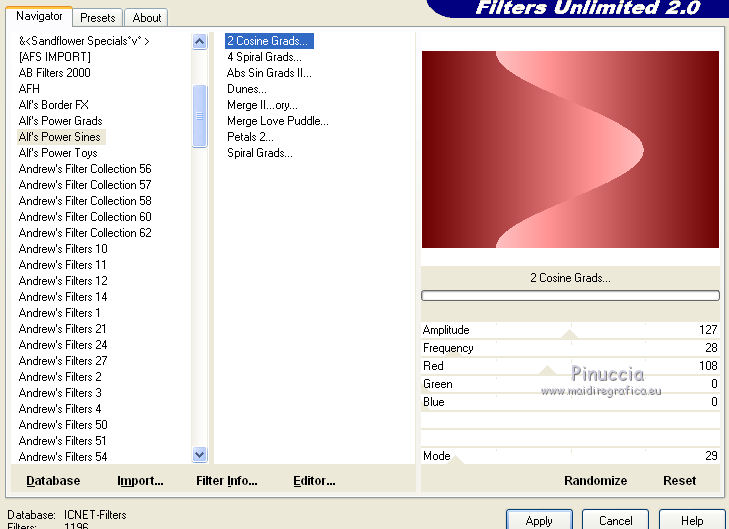Select Andrew's Filters 2
This screenshot has height=529, width=729.
click(x=60, y=377)
